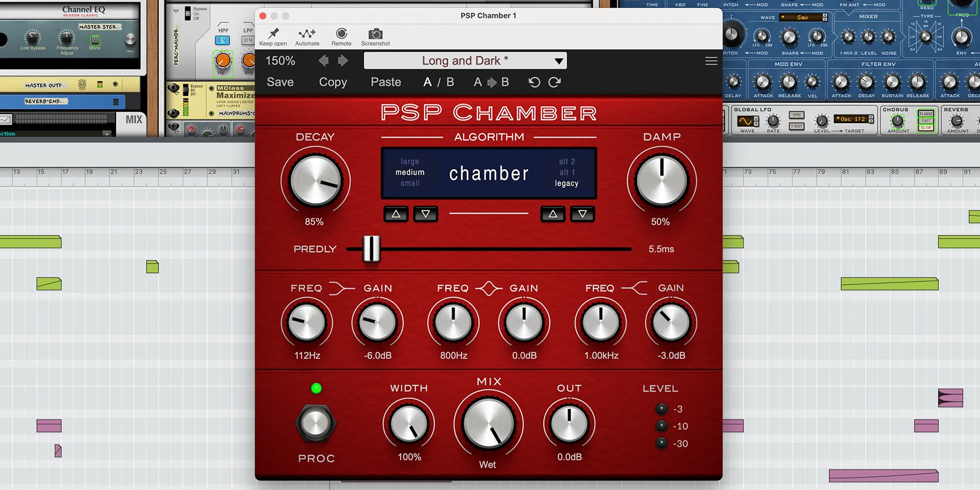Select the next preset arrow
980x490 pixels.
pos(342,60)
